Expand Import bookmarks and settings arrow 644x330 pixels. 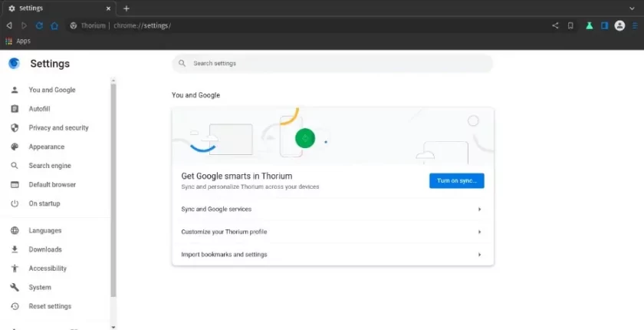pyautogui.click(x=479, y=254)
